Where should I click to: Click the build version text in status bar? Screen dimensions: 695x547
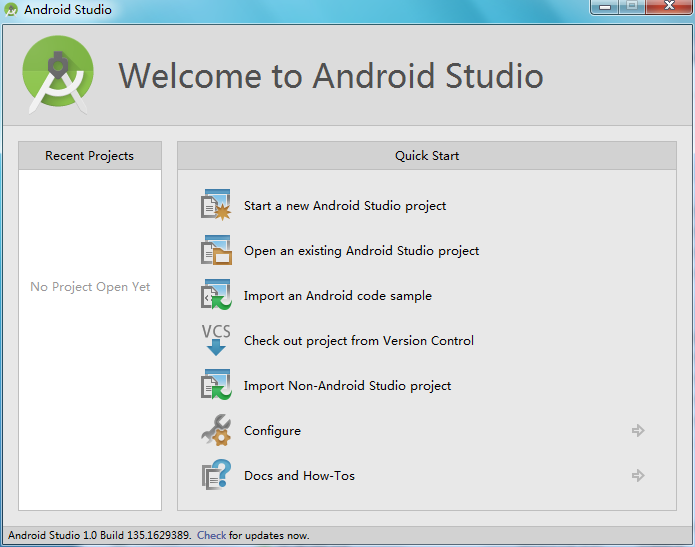coord(99,535)
